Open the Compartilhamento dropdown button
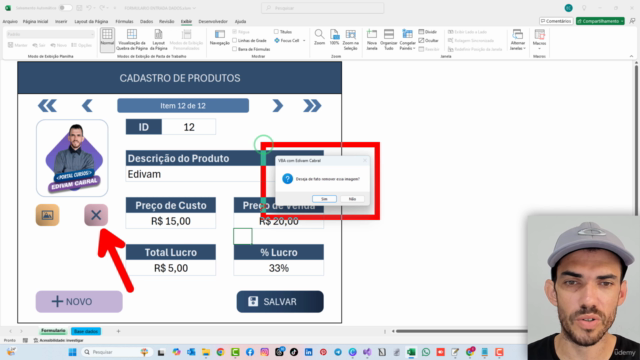The image size is (640, 360). pos(600,21)
